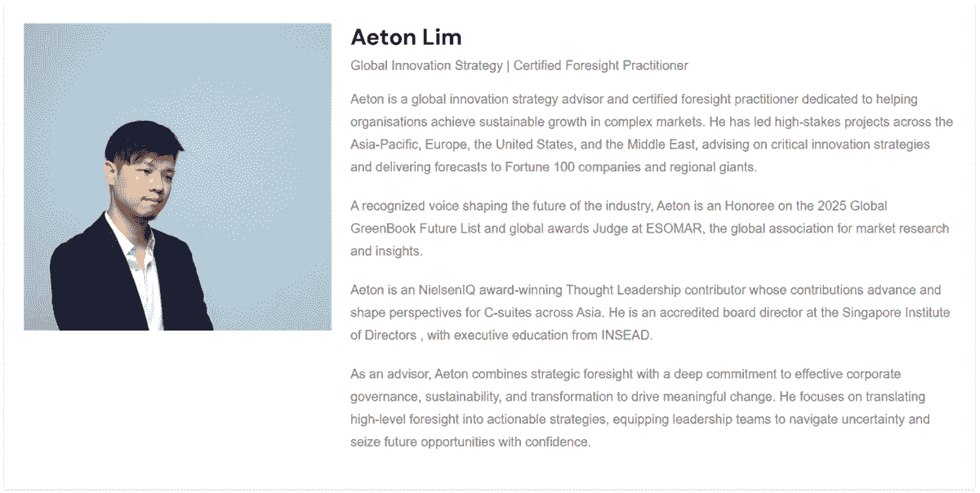Viewport: 980px width, 493px height.
Task: Click the paragraph starting 'A recognized voice shaping'
Action: tap(650, 229)
